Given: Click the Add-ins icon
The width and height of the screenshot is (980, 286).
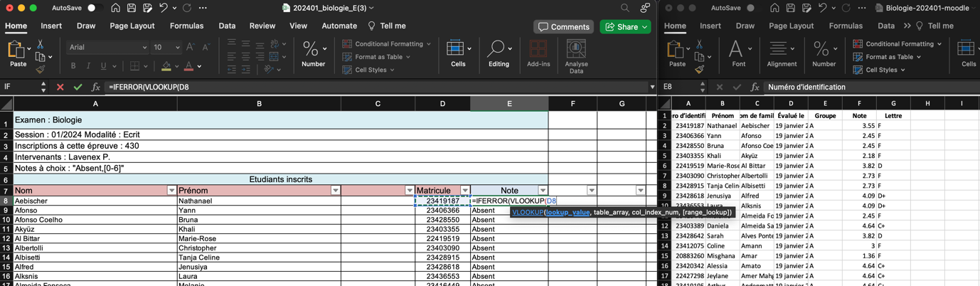Looking at the screenshot, I should tap(538, 53).
